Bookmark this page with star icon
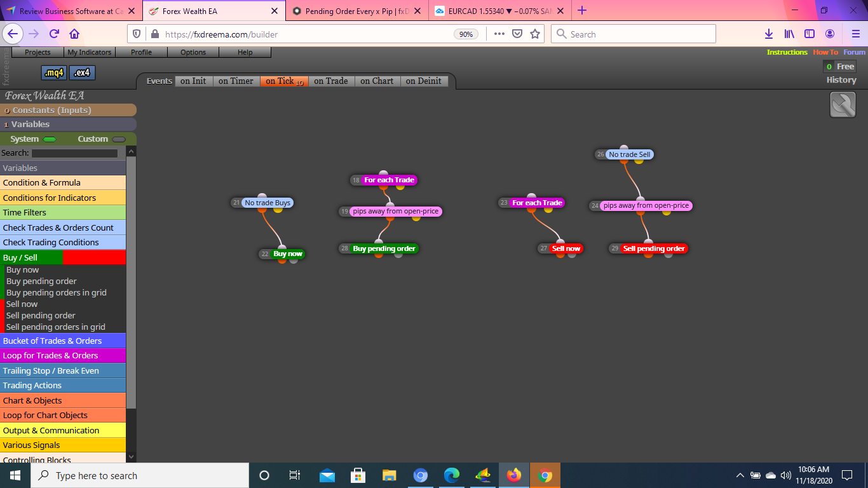The width and height of the screenshot is (868, 488). (x=535, y=34)
